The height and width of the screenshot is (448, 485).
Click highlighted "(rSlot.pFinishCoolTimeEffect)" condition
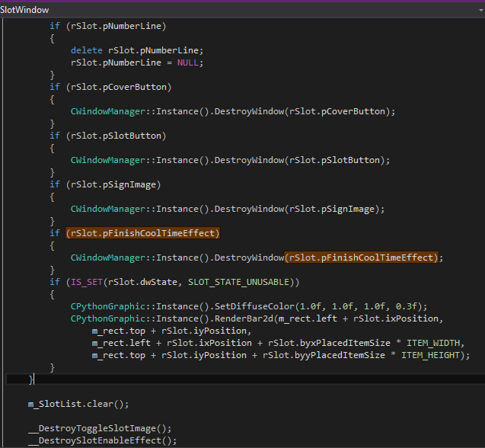coord(142,233)
